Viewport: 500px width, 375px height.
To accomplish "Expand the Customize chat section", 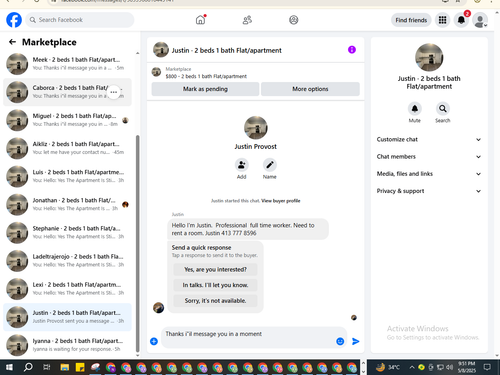I will 429,139.
